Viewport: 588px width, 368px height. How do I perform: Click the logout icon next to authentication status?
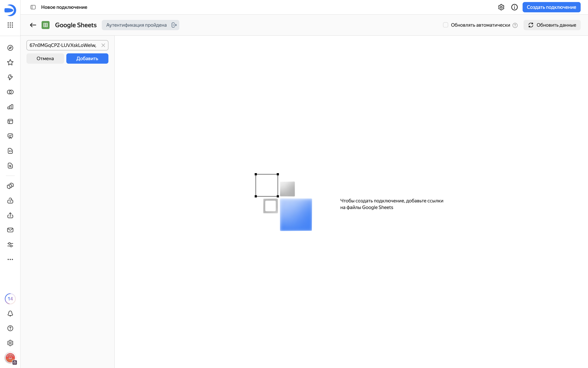click(x=174, y=25)
